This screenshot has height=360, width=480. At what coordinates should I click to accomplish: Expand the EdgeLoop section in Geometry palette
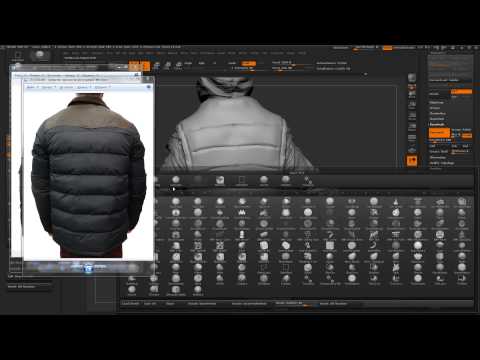tap(437, 102)
